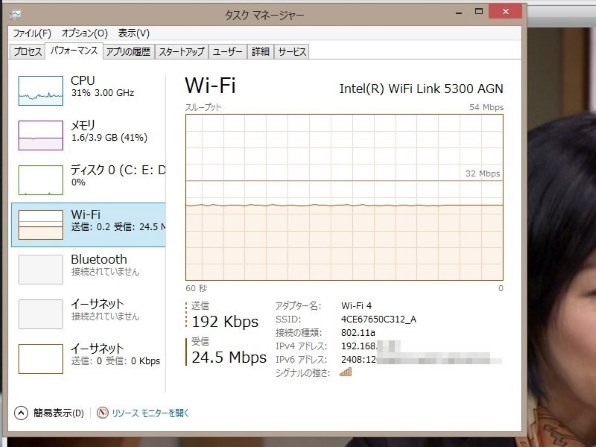Screen dimensions: 596x447
Task: Click the IPv6 アドレス label
Action: tap(301, 360)
